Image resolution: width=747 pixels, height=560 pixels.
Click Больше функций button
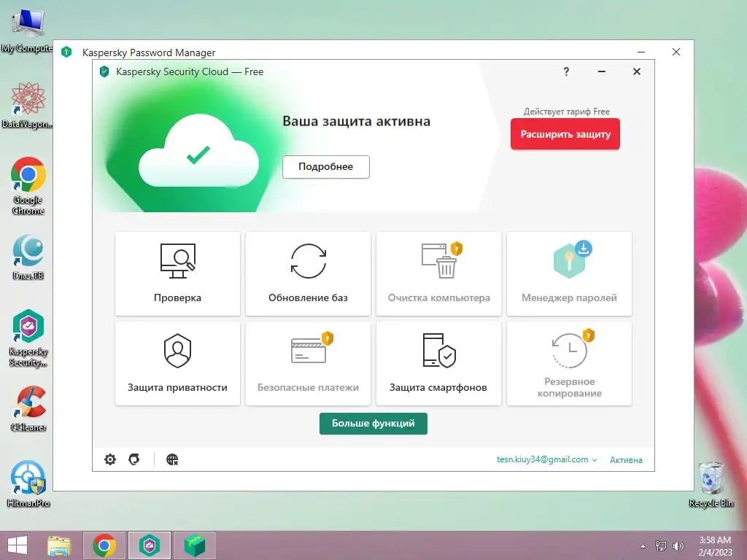pyautogui.click(x=373, y=424)
